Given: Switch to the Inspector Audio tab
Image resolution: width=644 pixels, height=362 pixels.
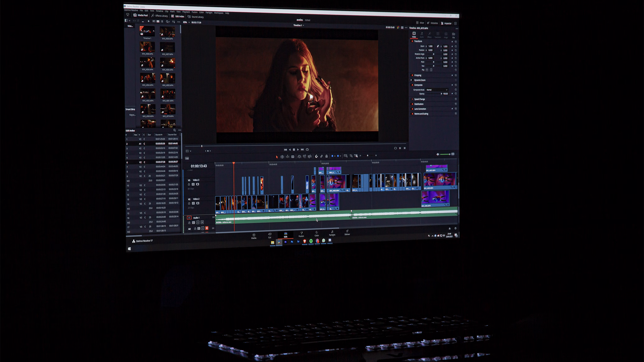Looking at the screenshot, I should [x=422, y=35].
